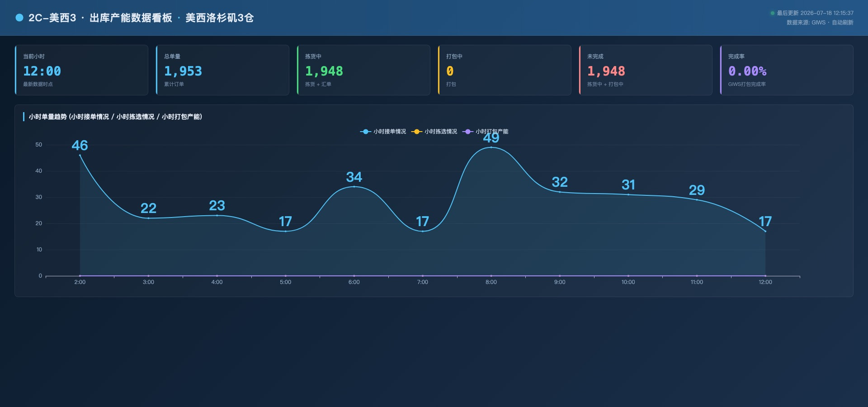This screenshot has height=407, width=868.
Task: Click the 8:00 x-axis label
Action: click(491, 282)
